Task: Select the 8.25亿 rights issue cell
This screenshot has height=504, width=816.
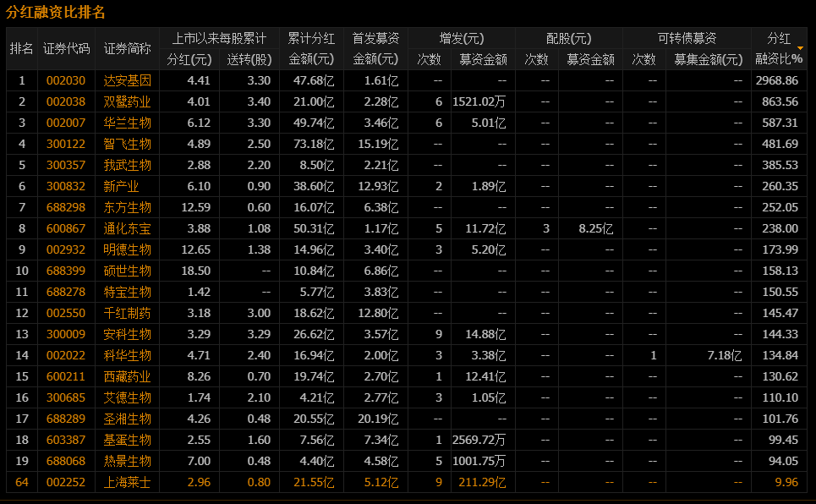Action: [596, 228]
